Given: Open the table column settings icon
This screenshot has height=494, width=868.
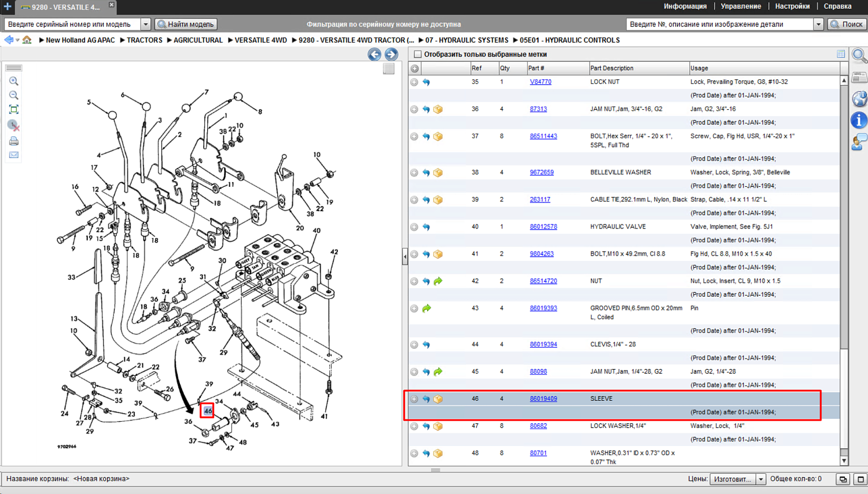Looking at the screenshot, I should pyautogui.click(x=841, y=54).
